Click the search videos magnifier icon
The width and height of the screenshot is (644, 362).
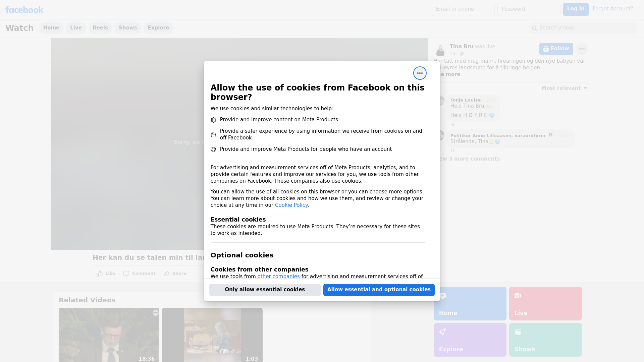535,28
